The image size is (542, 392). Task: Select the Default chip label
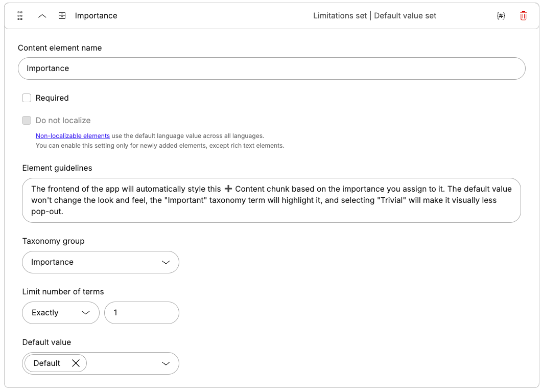tap(47, 363)
